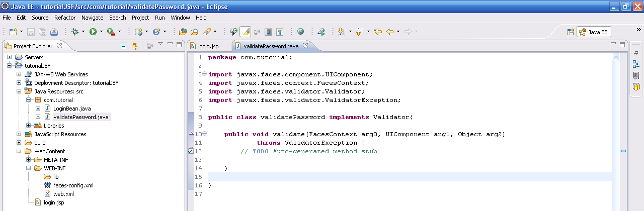Toggle Show Whitespace Characters icon

click(x=280, y=32)
